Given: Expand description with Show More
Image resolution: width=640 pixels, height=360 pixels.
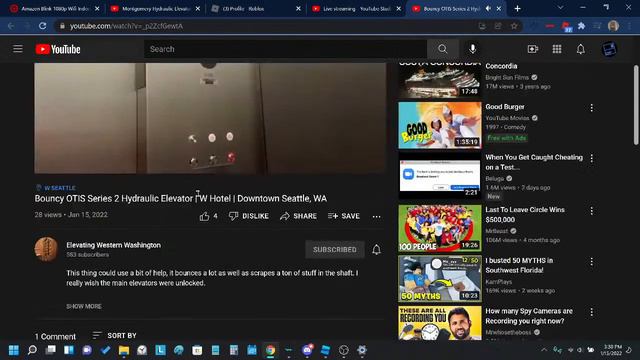Looking at the screenshot, I should coord(84,306).
